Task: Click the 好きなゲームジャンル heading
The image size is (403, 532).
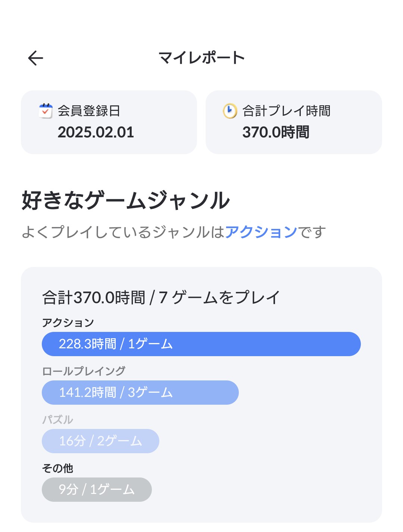Action: [x=126, y=200]
